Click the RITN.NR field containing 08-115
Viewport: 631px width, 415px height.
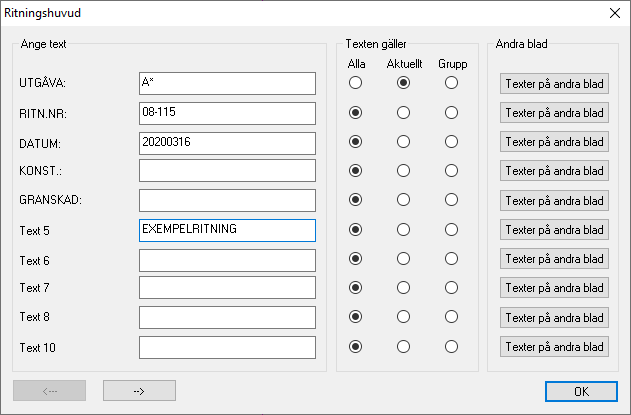pos(227,114)
